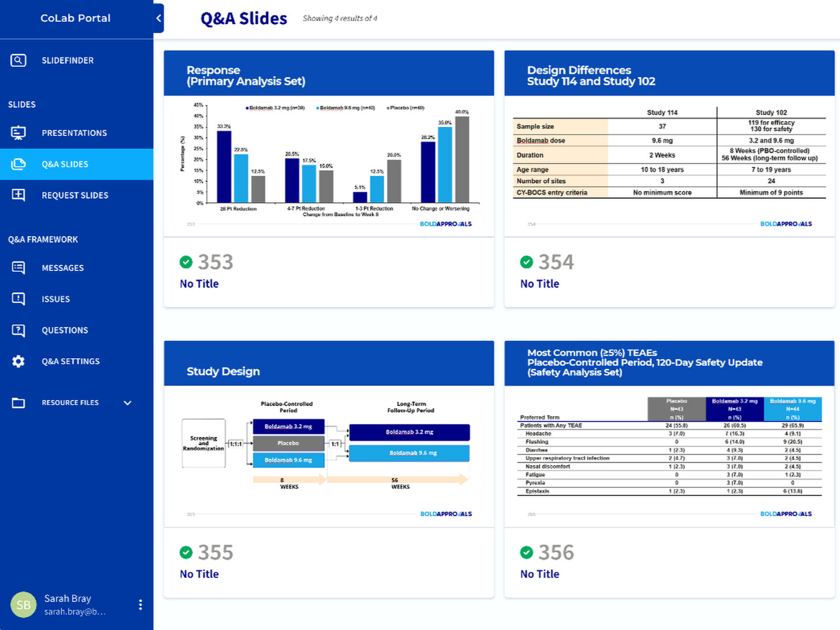Click the Questions bubble icon
The height and width of the screenshot is (630, 840).
click(18, 330)
